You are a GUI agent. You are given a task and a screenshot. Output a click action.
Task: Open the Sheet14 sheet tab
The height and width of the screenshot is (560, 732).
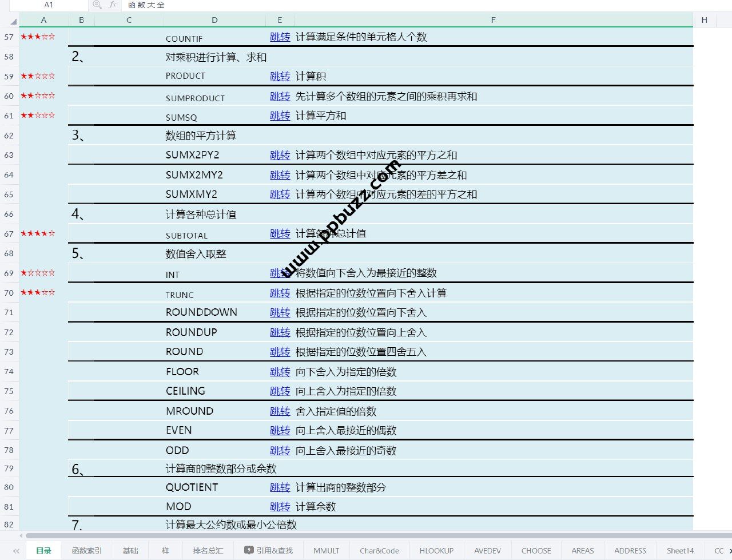click(x=680, y=551)
